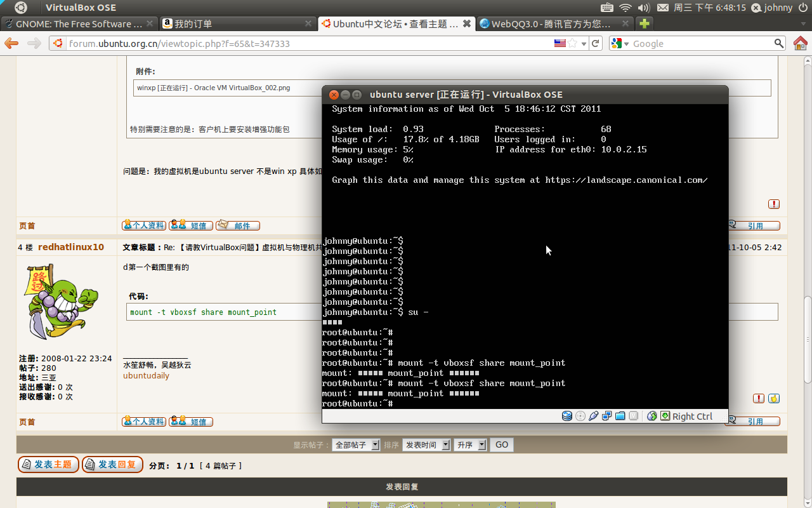Viewport: 812px width, 508px height.
Task: Go to the browser home page
Action: [x=801, y=43]
